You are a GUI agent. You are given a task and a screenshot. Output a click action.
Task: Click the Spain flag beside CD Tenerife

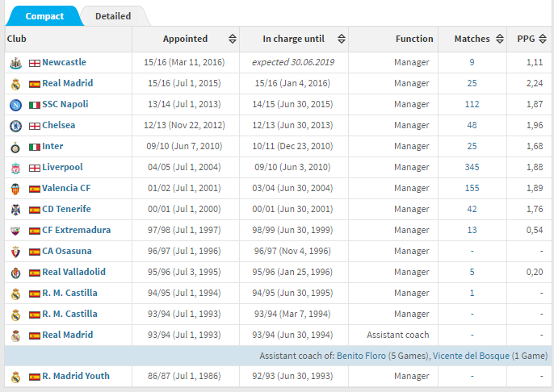pyautogui.click(x=35, y=210)
